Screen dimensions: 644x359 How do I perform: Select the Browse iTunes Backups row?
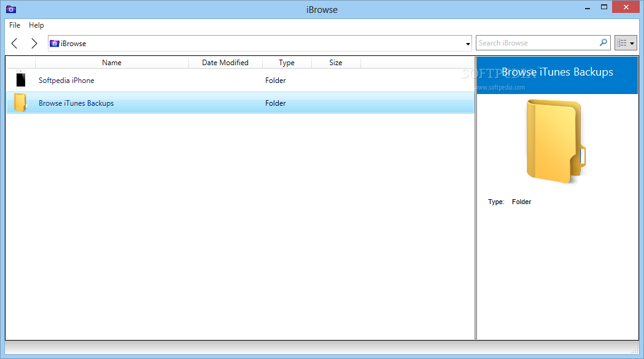[x=240, y=103]
